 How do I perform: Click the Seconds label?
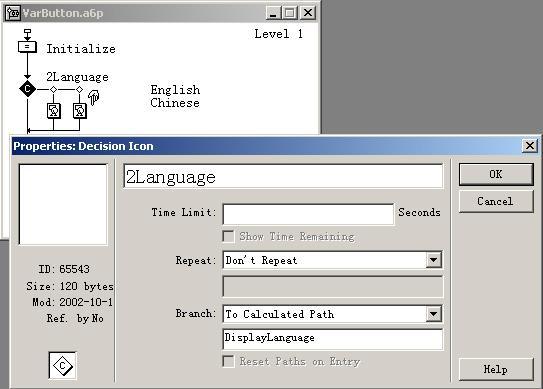click(419, 212)
